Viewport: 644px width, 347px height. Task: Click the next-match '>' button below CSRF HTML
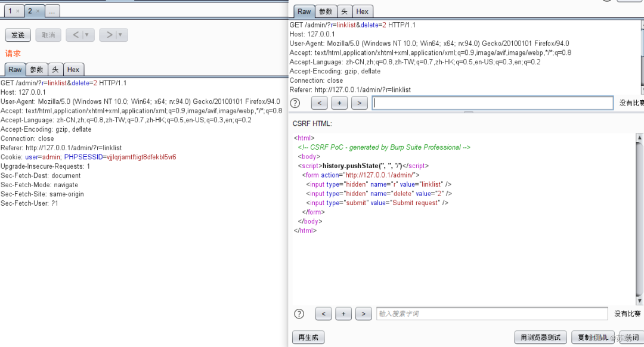pos(364,314)
